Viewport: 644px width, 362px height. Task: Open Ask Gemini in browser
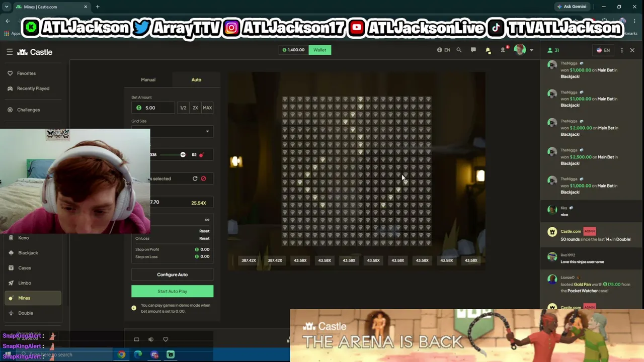(572, 7)
